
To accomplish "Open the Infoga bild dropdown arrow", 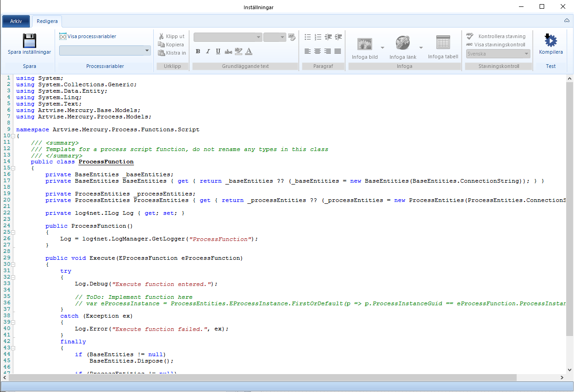I will pos(382,47).
